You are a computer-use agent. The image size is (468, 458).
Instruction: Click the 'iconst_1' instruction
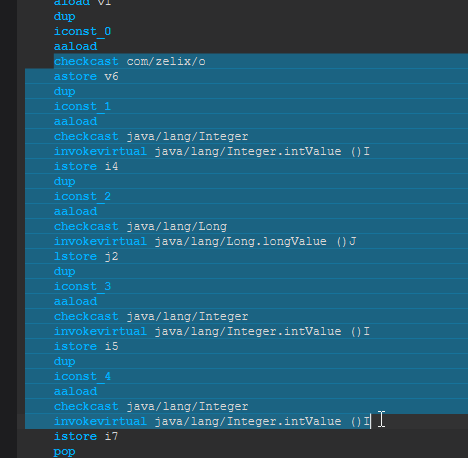82,106
